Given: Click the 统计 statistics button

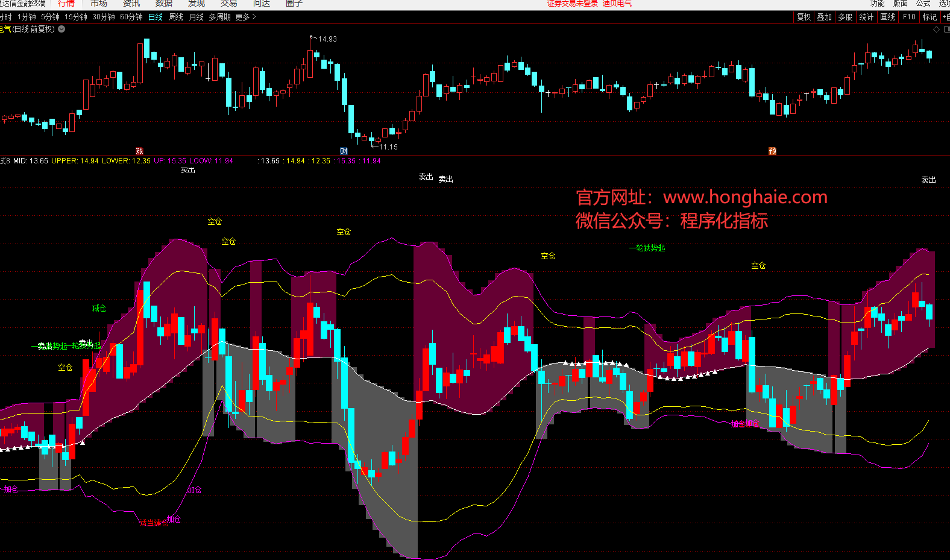Looking at the screenshot, I should (866, 17).
